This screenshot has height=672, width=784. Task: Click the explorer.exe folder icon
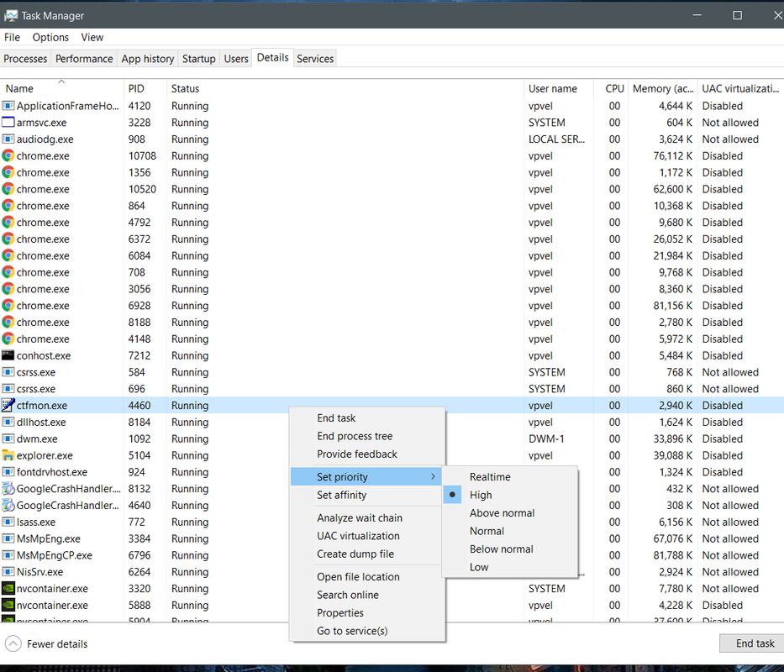tap(8, 455)
